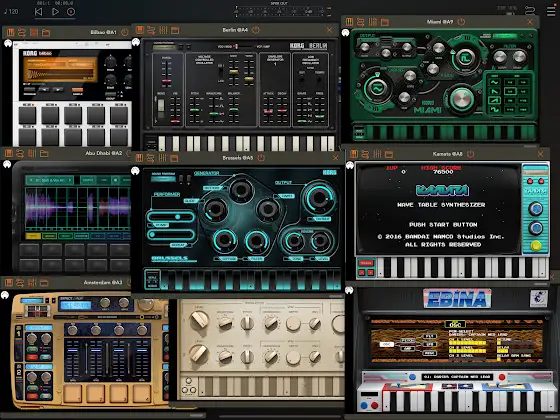Open the Abu Dhabi sample name selector
The width and height of the screenshot is (560, 420).
point(49,180)
